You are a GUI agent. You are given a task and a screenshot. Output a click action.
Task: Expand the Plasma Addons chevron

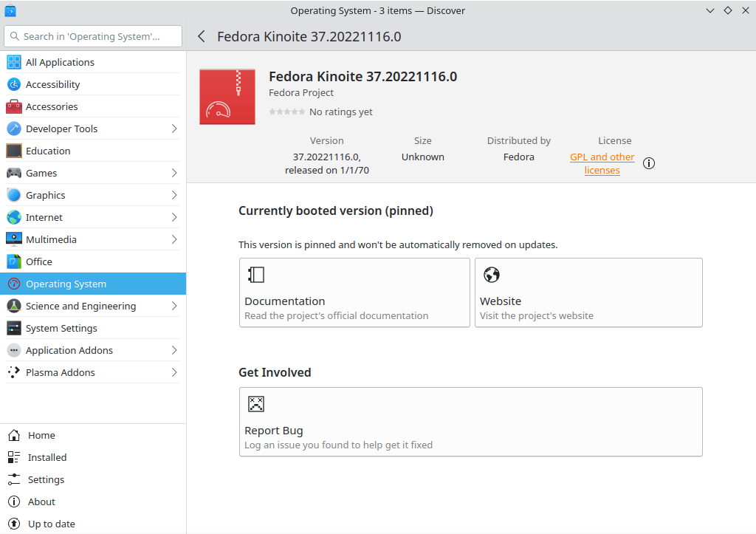click(x=174, y=372)
